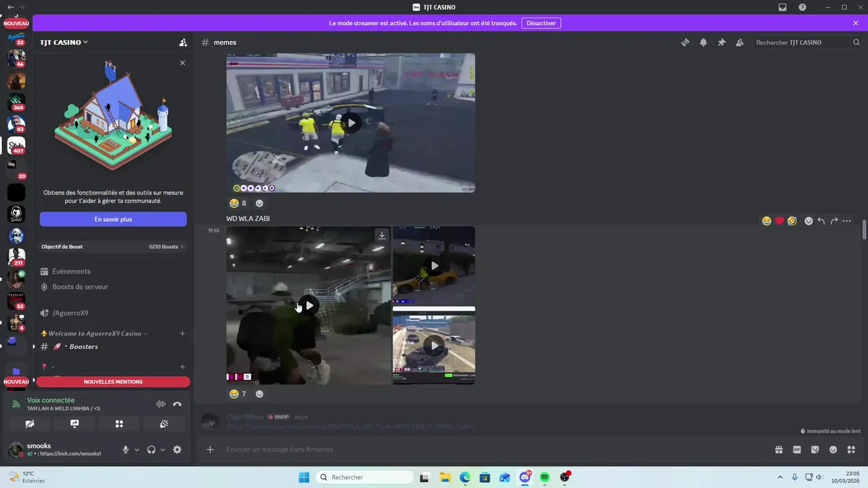Click the search magnifier icon

pos(856,42)
